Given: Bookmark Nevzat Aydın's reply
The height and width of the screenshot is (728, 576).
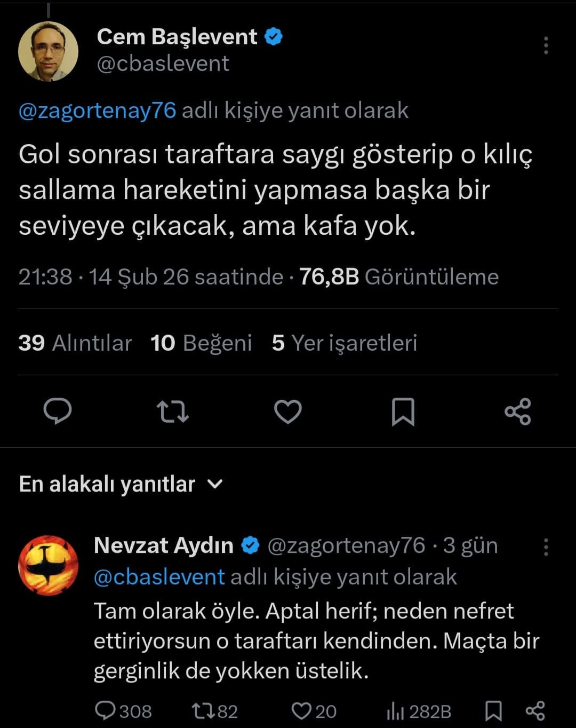Looking at the screenshot, I should (x=493, y=711).
